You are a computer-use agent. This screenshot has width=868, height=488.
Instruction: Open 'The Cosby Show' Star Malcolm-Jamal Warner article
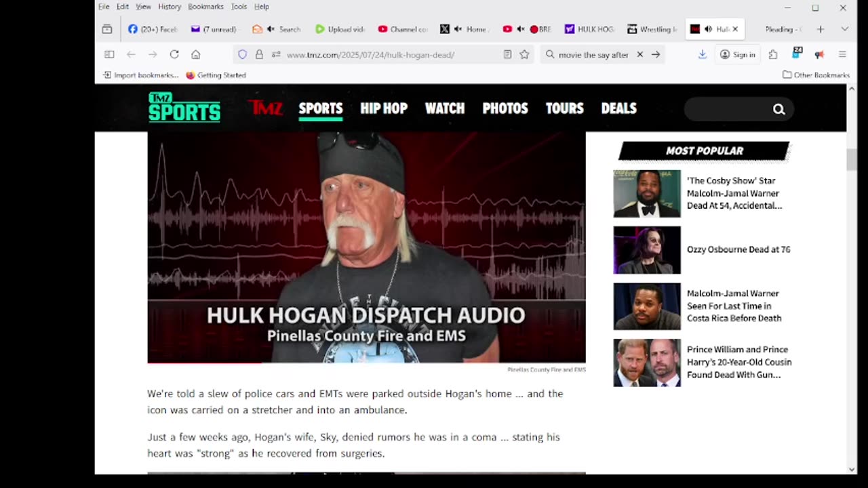[734, 193]
